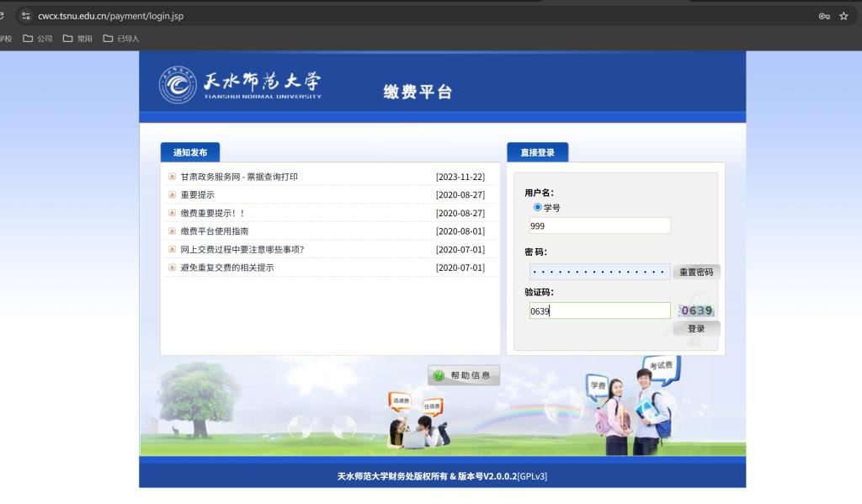The width and height of the screenshot is (862, 504).
Task: Open the 缴费平台使用指南 notice link
Action: pyautogui.click(x=215, y=231)
